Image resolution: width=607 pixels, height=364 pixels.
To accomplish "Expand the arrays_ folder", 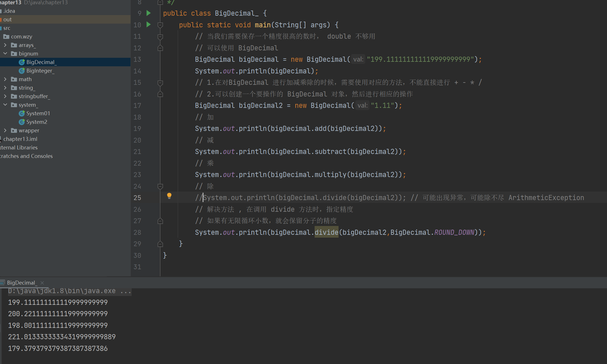I will [5, 45].
